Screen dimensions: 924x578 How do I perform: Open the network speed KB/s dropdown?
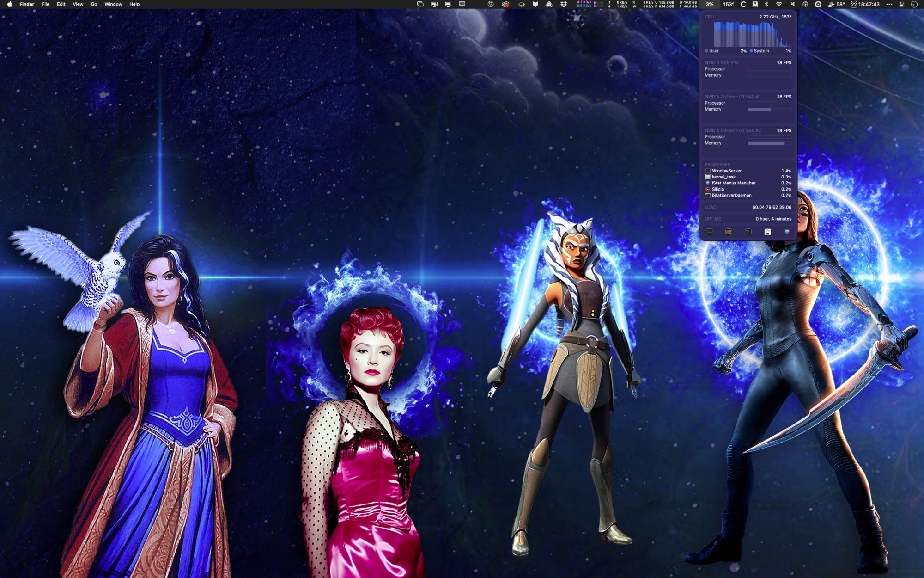(584, 4)
